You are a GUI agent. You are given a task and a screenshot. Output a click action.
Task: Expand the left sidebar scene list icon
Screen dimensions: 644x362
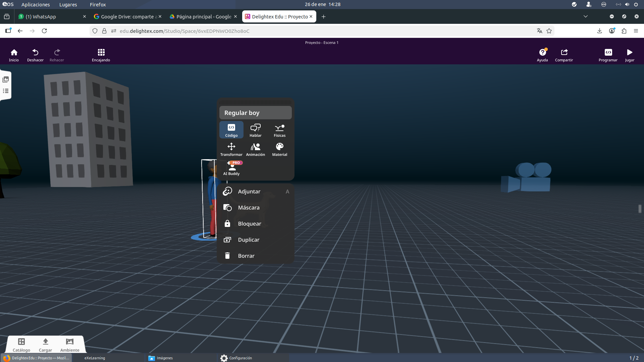(x=6, y=91)
